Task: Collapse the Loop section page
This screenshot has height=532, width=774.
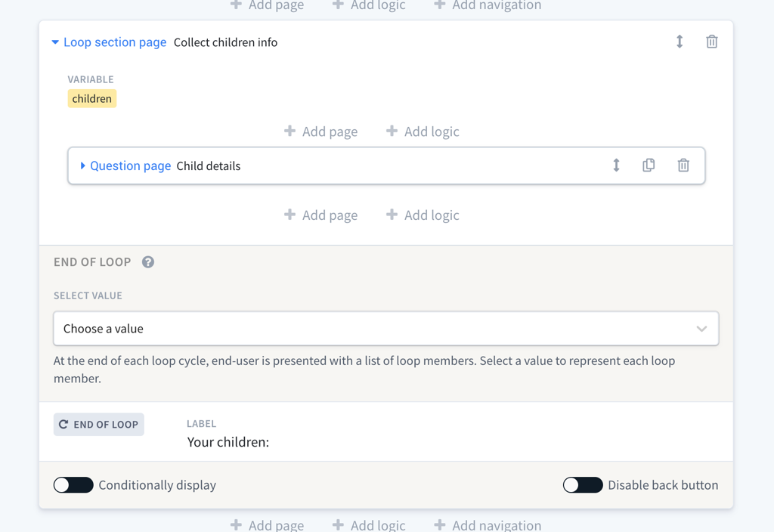Action: (55, 42)
